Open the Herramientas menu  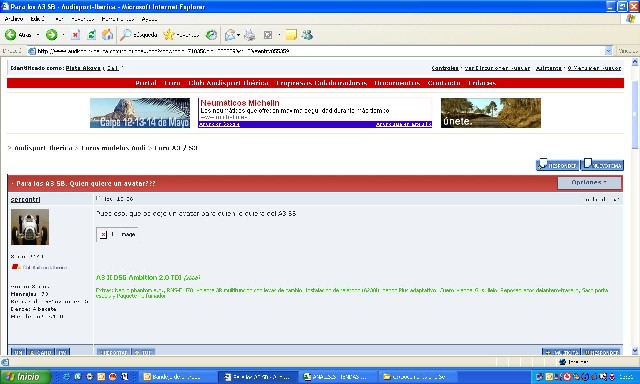click(x=118, y=19)
